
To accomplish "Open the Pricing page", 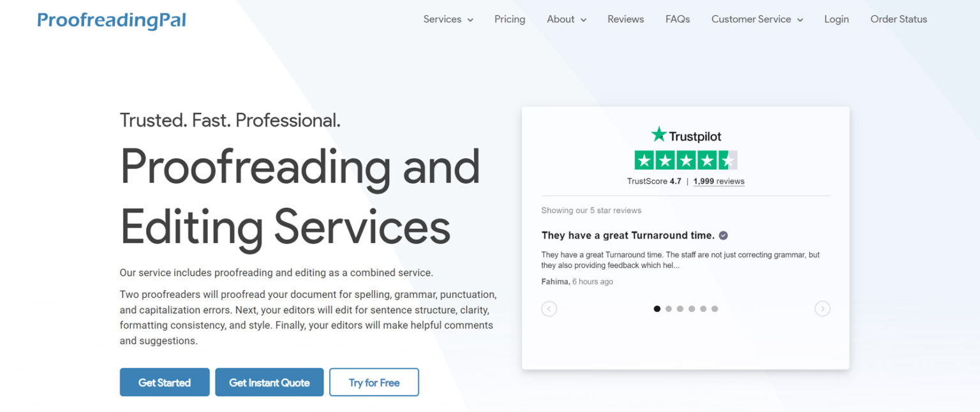I will pos(510,19).
